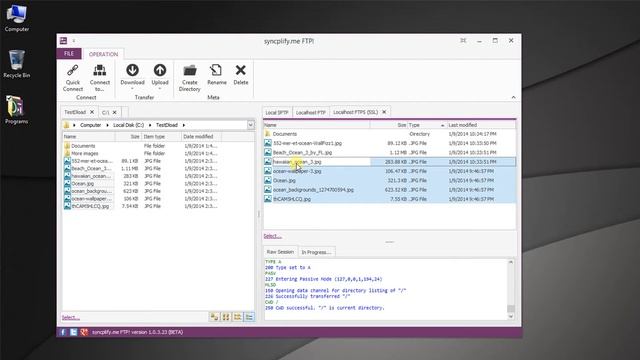Select local Ocean.jpg file
640x360 pixels.
tap(82, 184)
